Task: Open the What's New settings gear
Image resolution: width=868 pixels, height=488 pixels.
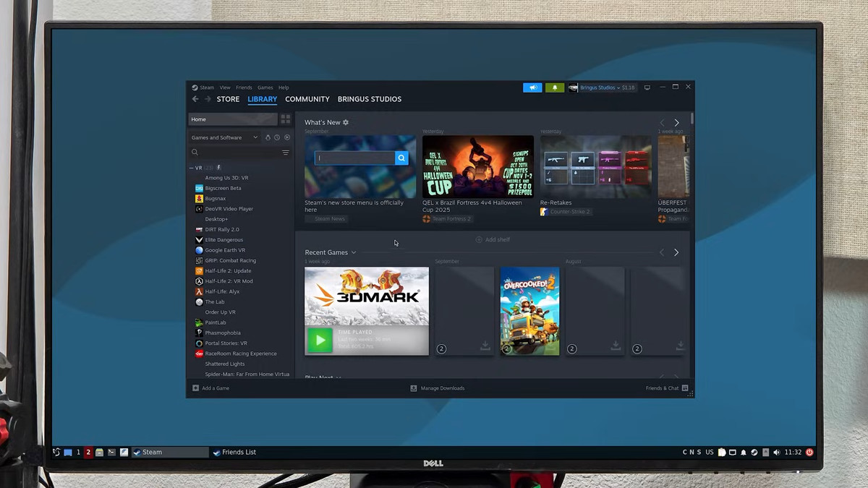Action: 346,122
